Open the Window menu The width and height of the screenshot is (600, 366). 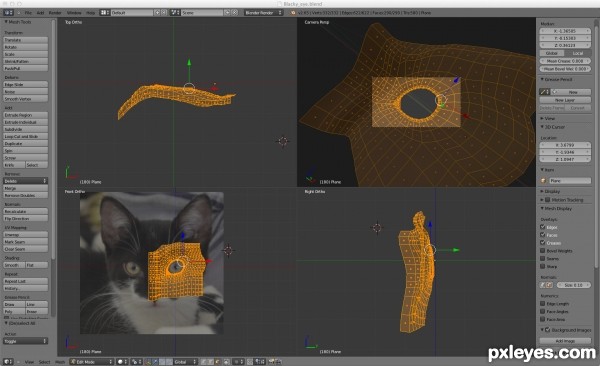[74, 13]
